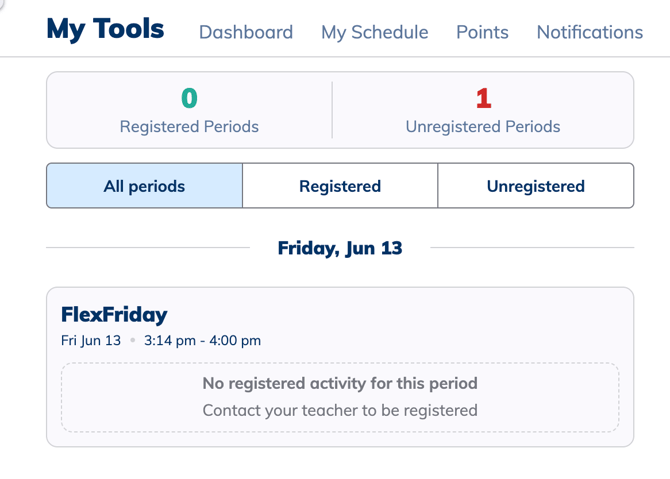
Task: Show only Unregistered periods tab
Action: pos(535,186)
